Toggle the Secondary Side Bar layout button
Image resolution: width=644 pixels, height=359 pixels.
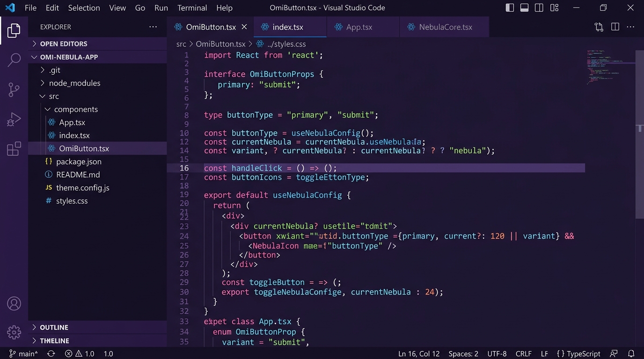[539, 8]
